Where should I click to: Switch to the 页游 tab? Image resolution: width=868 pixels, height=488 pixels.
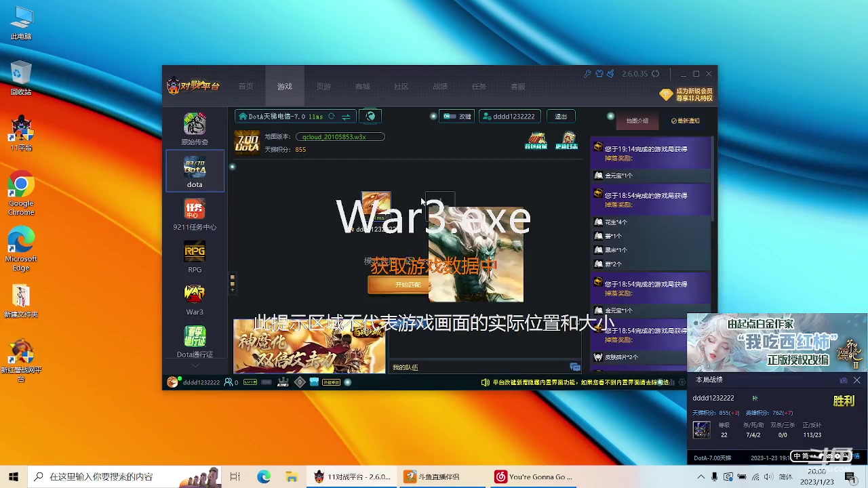pyautogui.click(x=323, y=87)
